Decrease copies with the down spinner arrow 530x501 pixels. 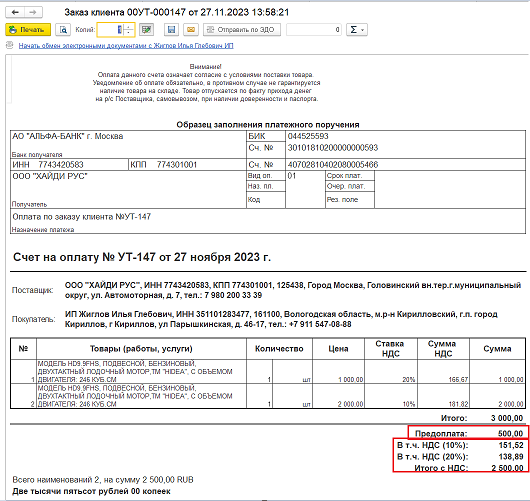tap(128, 33)
